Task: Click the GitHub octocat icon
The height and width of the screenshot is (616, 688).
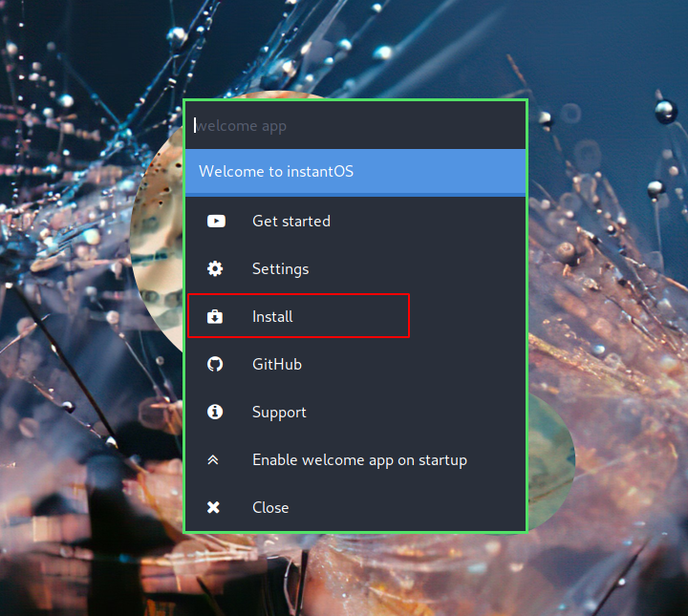Action: 215,364
